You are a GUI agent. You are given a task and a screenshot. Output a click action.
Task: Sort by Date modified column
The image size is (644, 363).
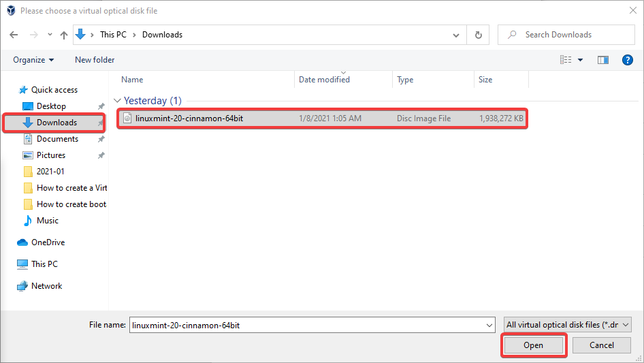(324, 80)
